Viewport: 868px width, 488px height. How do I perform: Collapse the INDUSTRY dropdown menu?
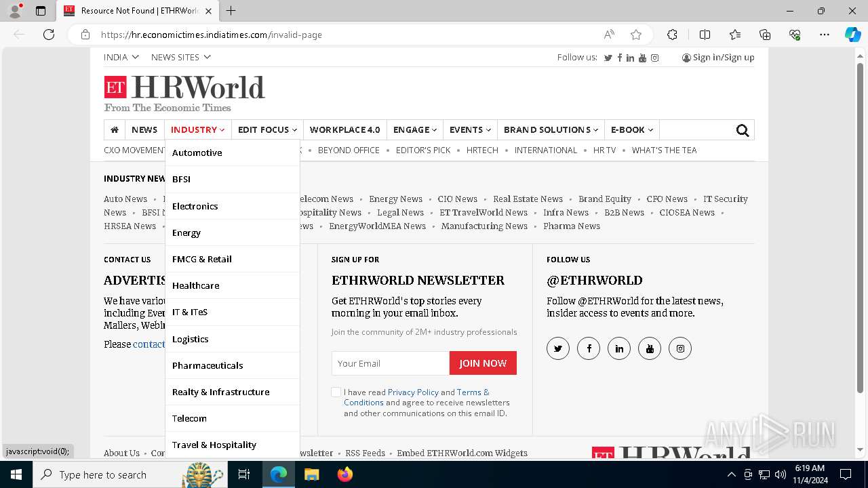(x=197, y=129)
